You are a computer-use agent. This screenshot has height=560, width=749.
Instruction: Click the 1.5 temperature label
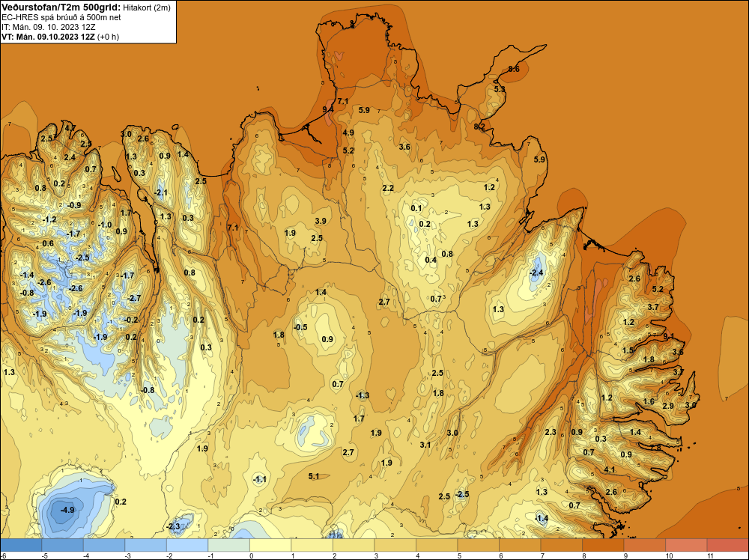pyautogui.click(x=628, y=350)
